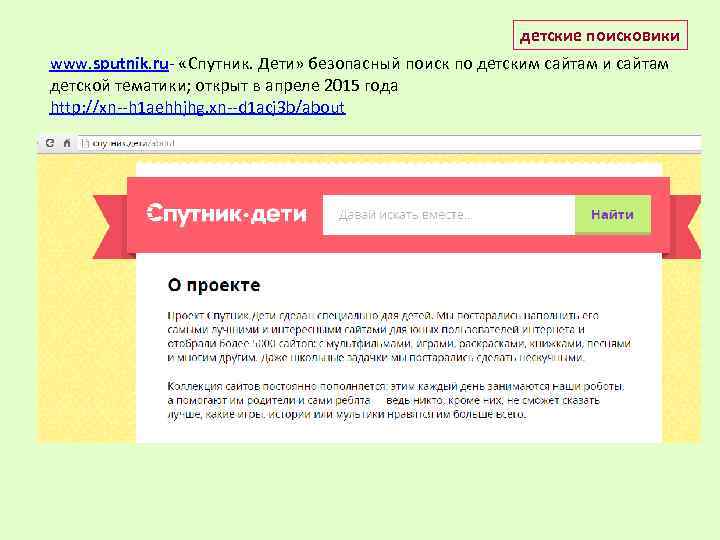Click the Спутник.дети logo
Image resolution: width=720 pixels, height=540 pixels.
tap(226, 214)
